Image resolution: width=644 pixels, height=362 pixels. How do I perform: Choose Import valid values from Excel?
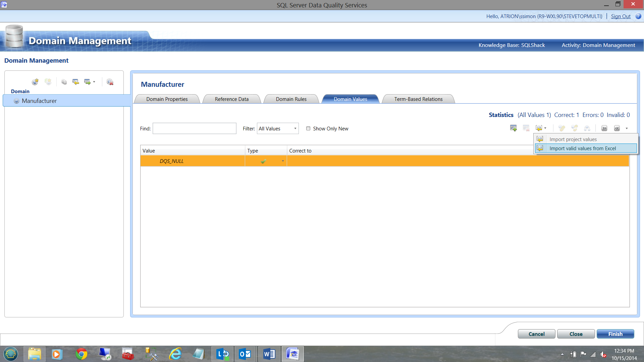(582, 148)
